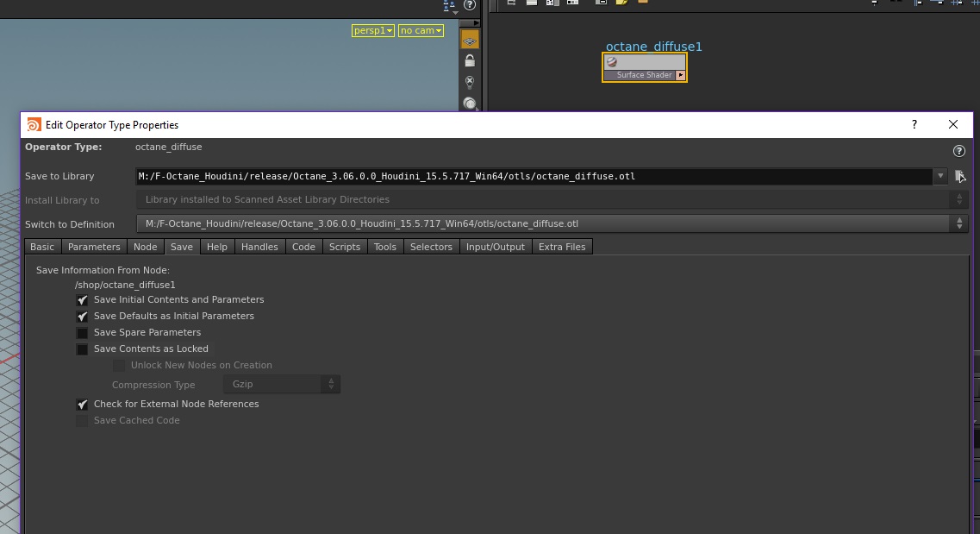Screen dimensions: 980x534
Task: Open the Handles tab
Action: tap(260, 247)
